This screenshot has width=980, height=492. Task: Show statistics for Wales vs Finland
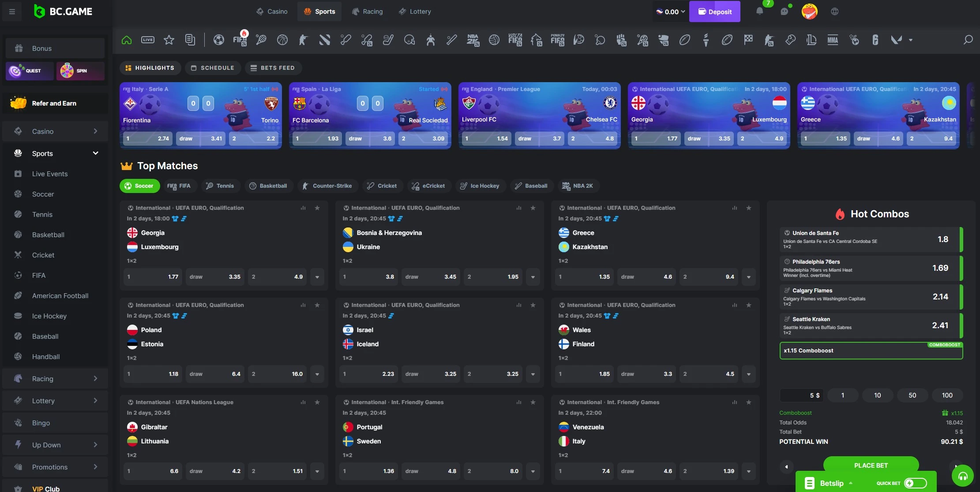point(735,305)
